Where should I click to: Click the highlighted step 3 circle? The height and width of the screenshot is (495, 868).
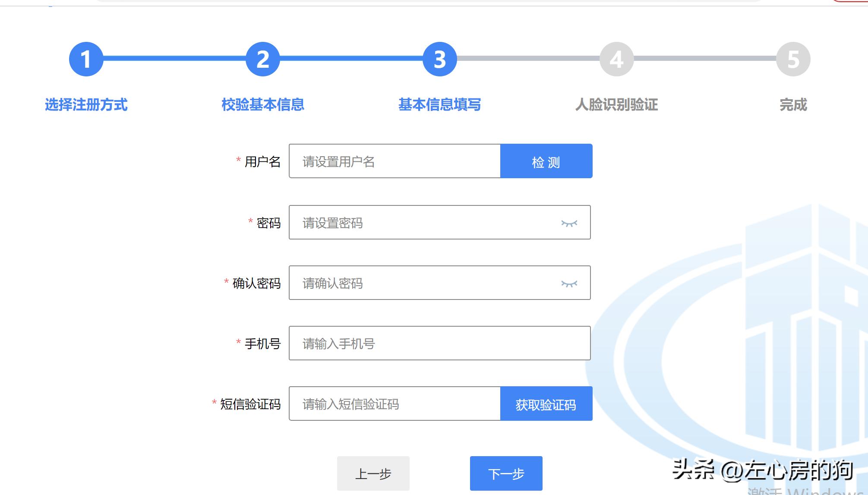[x=439, y=60]
